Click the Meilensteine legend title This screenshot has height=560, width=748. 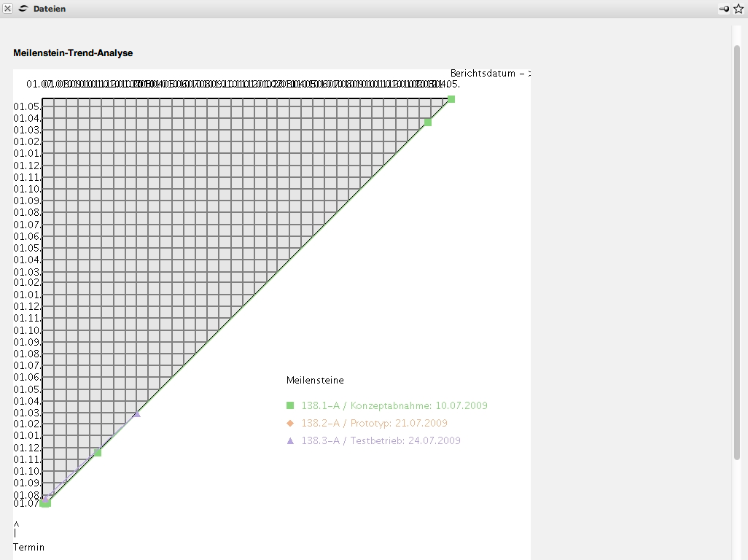(315, 380)
